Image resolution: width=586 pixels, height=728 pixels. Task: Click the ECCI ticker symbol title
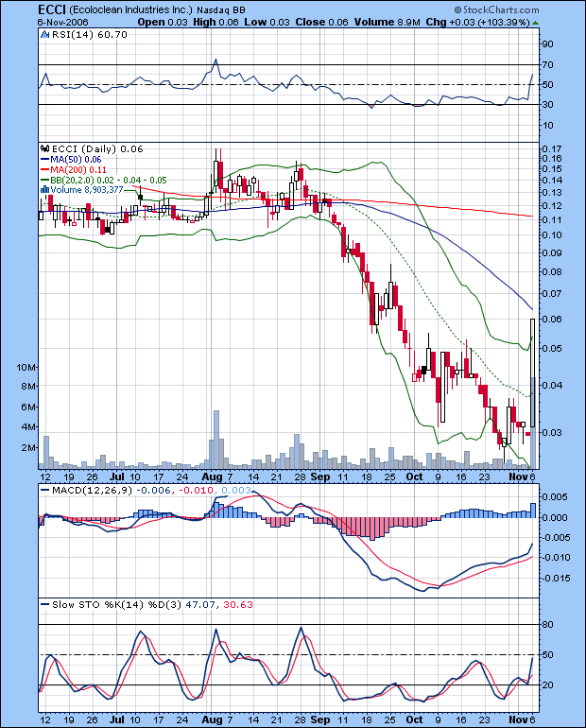click(51, 9)
